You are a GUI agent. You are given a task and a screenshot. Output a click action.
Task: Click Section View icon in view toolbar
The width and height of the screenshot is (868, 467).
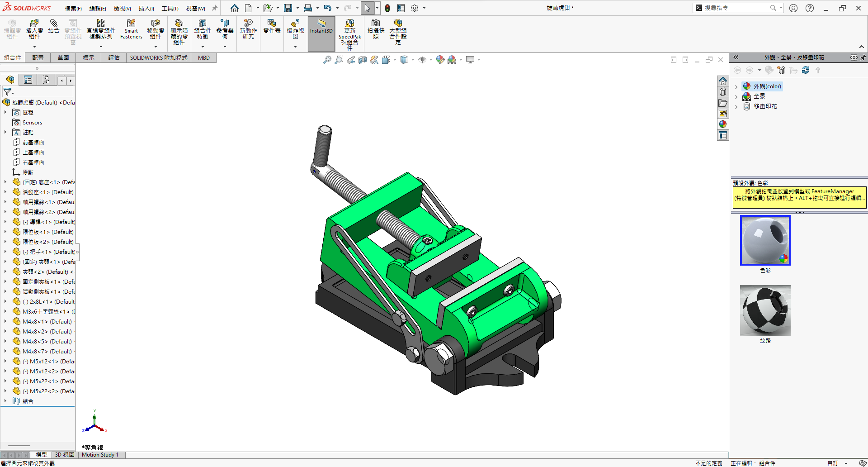(363, 60)
